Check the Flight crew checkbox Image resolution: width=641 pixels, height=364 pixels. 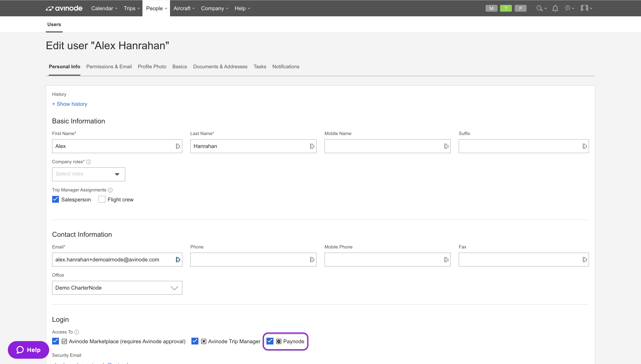pyautogui.click(x=102, y=199)
